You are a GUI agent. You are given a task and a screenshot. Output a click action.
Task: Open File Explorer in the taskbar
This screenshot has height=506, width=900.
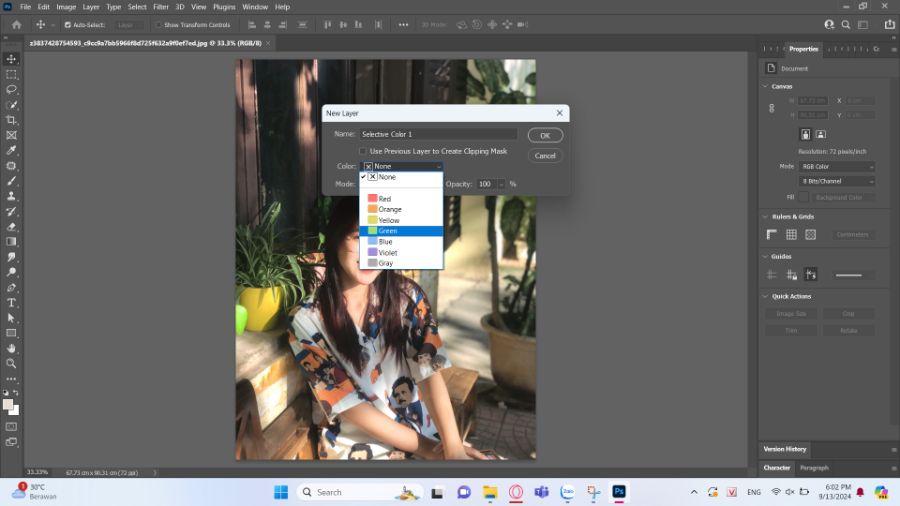point(490,492)
